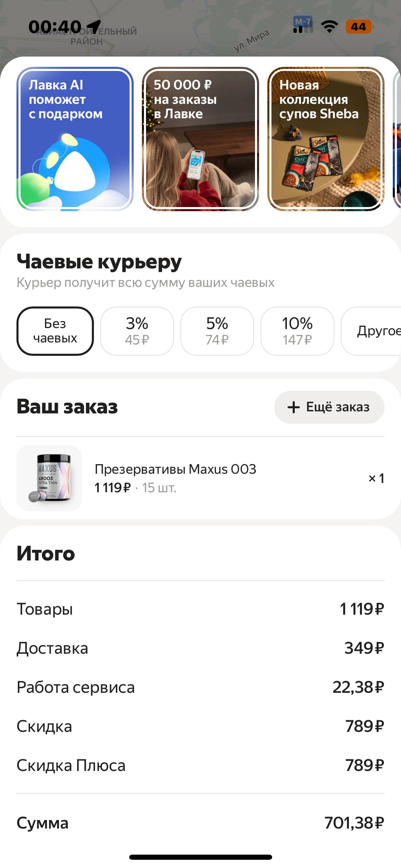
Task: Open the Лавка AI gift story card
Action: (x=75, y=139)
